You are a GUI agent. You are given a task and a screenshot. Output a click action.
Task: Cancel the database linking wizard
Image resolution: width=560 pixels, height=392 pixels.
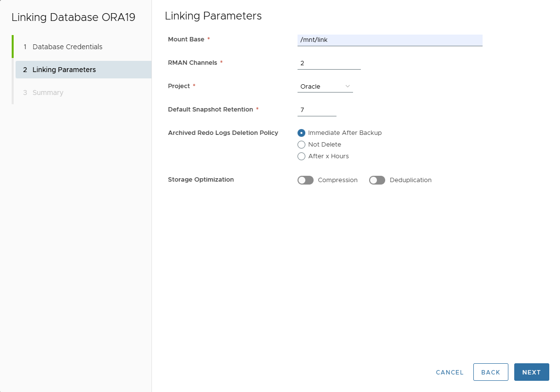pos(449,372)
